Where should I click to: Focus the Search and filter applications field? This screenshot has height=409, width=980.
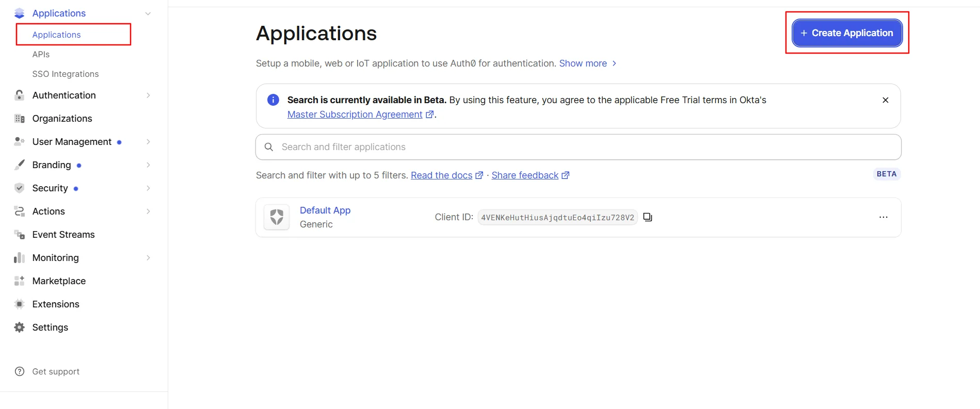(579, 147)
